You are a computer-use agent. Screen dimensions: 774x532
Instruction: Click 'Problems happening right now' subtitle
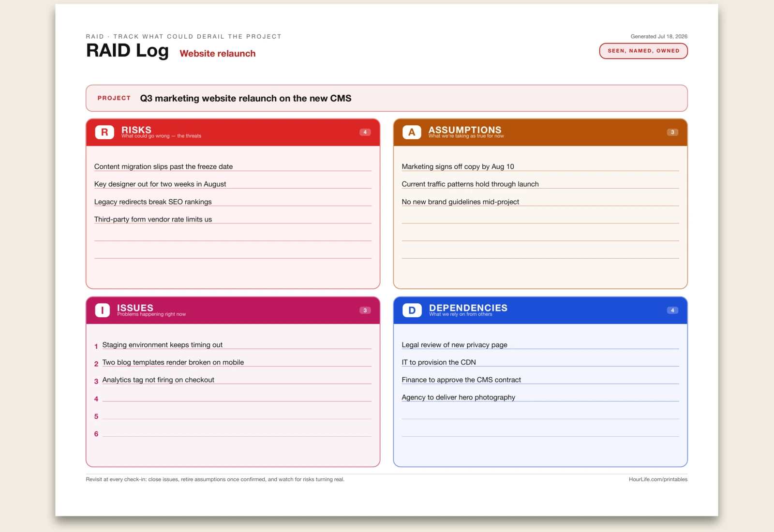(151, 314)
